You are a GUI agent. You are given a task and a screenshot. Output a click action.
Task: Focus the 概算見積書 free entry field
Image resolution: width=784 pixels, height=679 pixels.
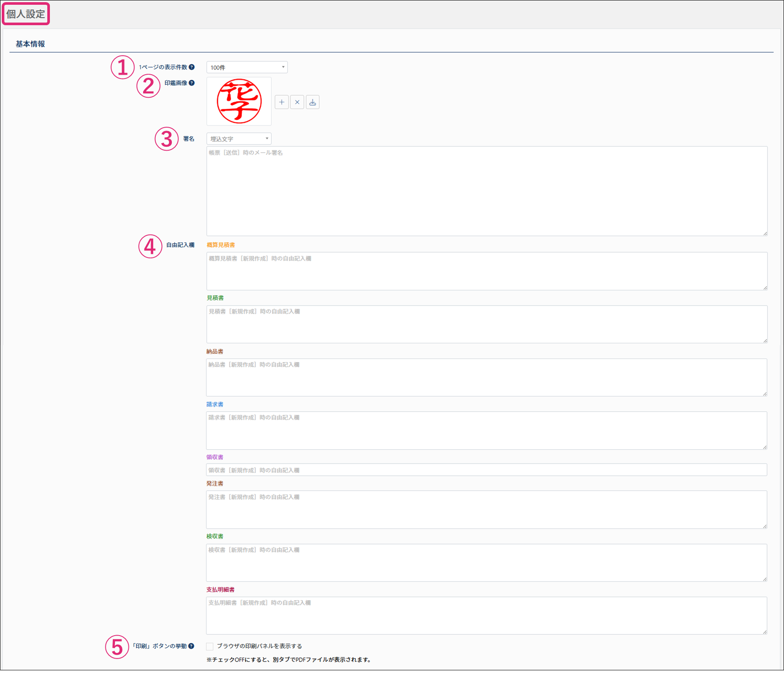coord(486,271)
